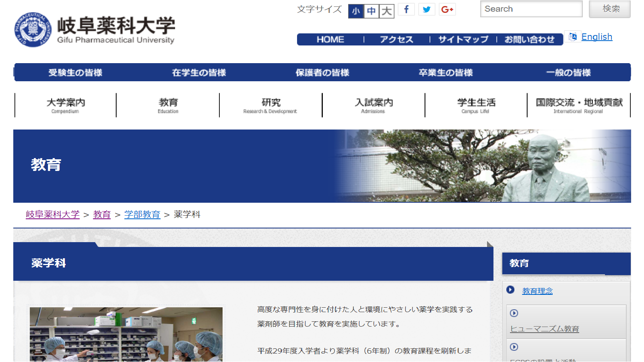Click the pharmacy lab photo thumbnail
644x362 pixels.
[x=126, y=334]
